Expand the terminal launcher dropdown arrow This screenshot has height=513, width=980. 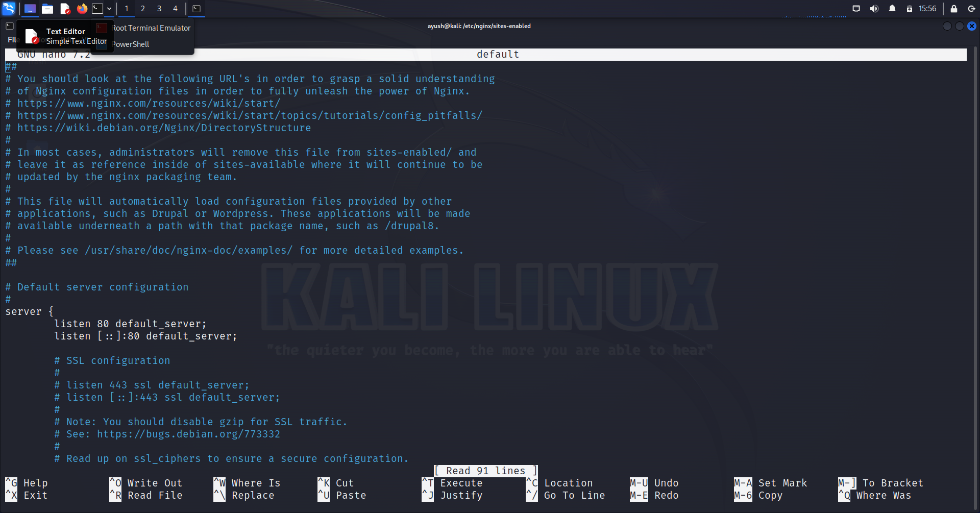tap(109, 9)
